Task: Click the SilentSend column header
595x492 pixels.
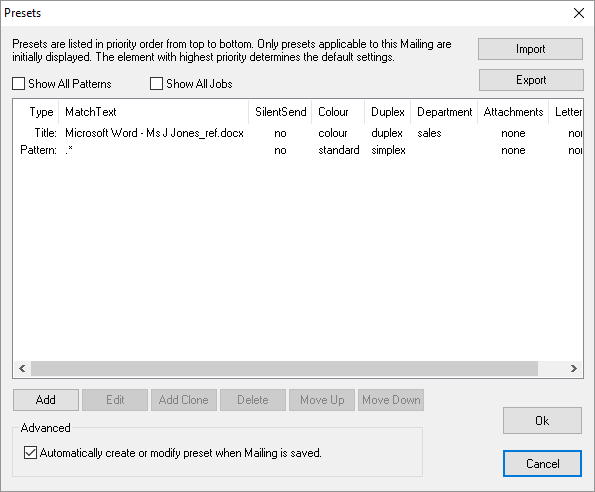Action: 280,112
